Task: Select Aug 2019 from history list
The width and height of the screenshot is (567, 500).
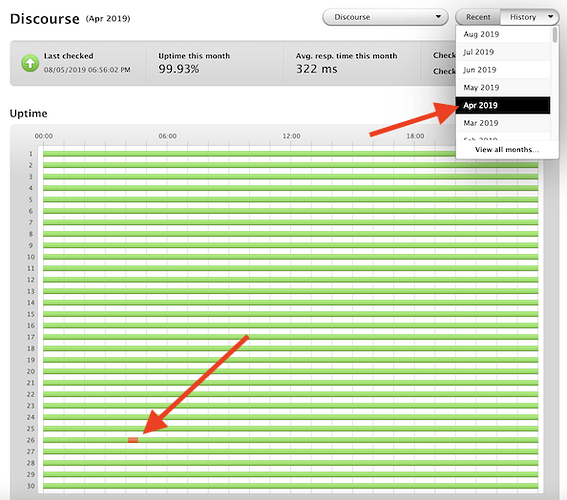Action: [503, 34]
